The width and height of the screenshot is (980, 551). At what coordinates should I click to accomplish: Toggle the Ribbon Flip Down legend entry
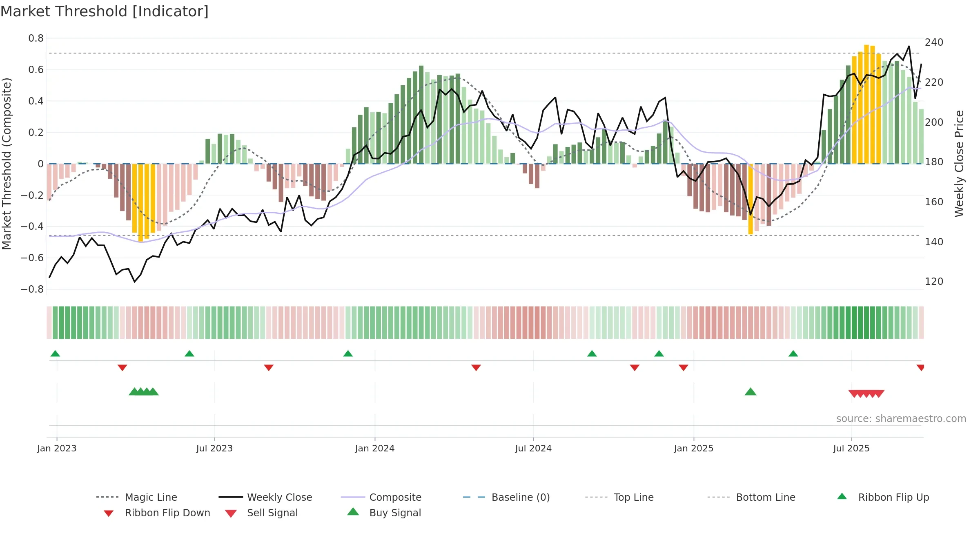coord(157,513)
